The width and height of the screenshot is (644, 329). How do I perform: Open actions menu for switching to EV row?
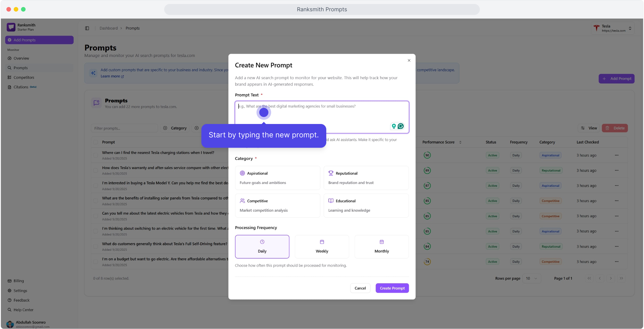coord(617,231)
